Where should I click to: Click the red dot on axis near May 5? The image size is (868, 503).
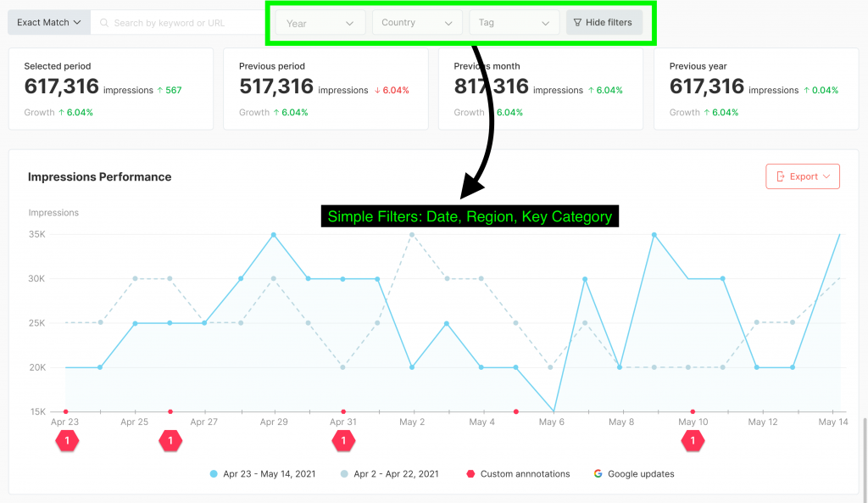516,411
